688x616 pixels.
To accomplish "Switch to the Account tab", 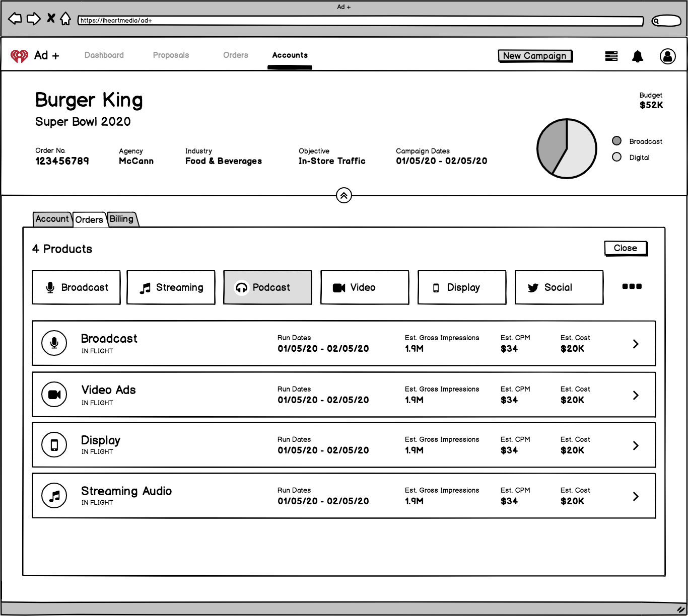I will (52, 219).
